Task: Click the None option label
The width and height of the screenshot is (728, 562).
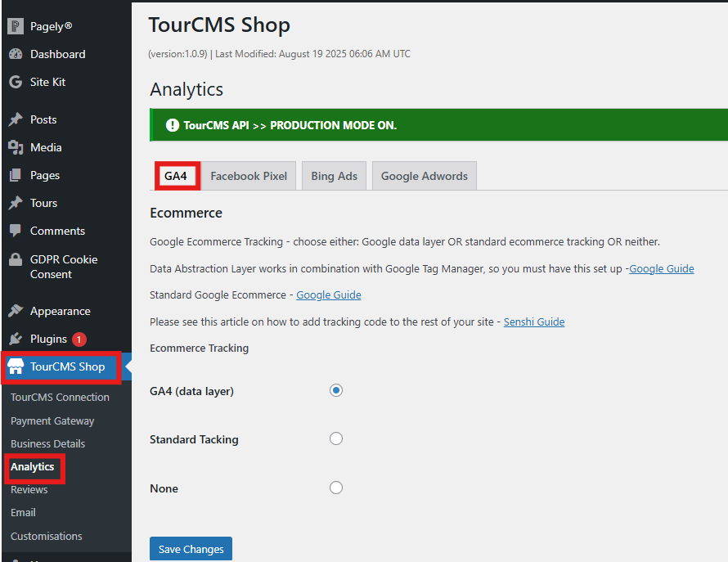Action: click(x=164, y=488)
